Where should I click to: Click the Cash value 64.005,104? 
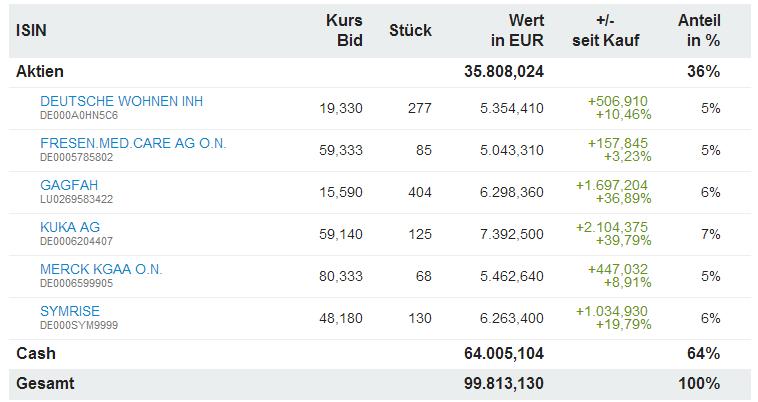[x=504, y=353]
